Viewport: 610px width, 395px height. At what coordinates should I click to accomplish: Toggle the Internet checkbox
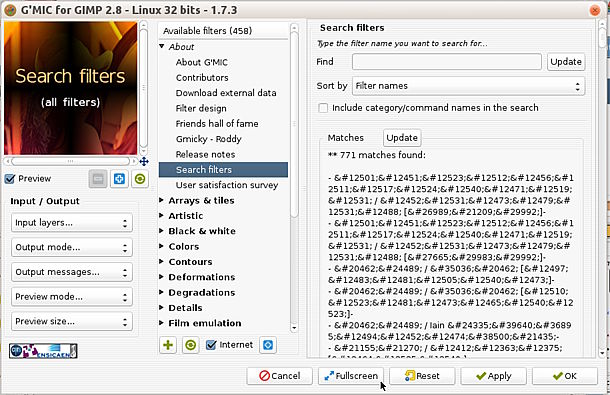tap(211, 345)
